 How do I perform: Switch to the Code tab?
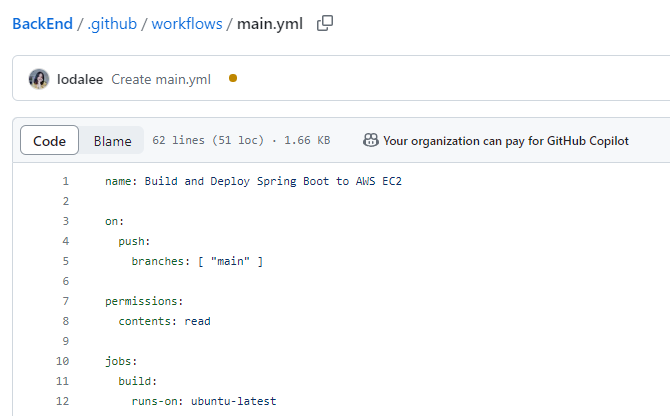point(50,141)
